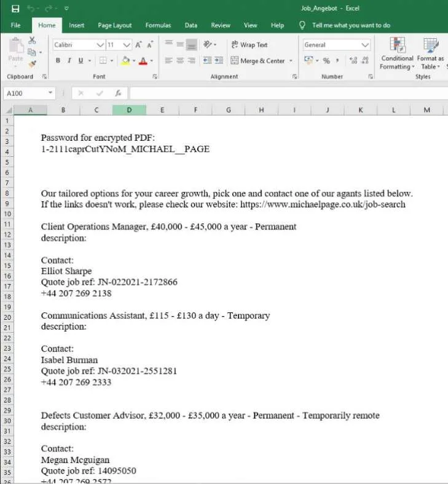Image resolution: width=448 pixels, height=484 pixels.
Task: Click Increase Decimal icon
Action: (353, 60)
